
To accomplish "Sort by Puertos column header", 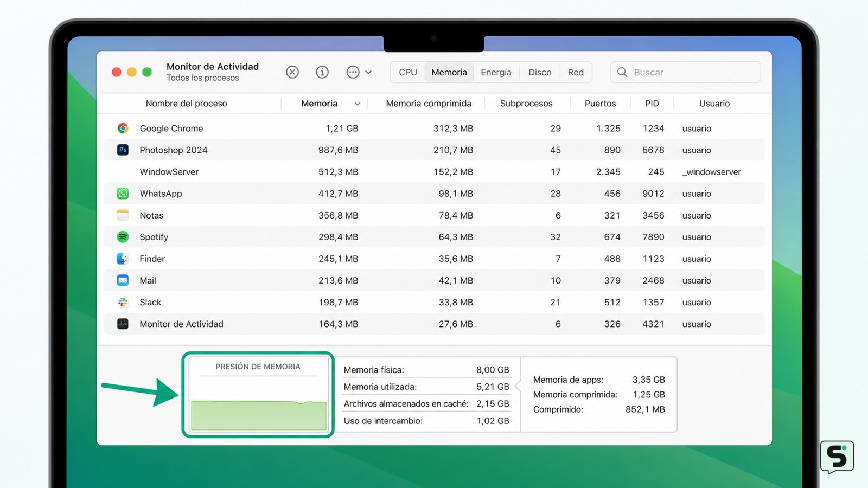I will coord(600,104).
